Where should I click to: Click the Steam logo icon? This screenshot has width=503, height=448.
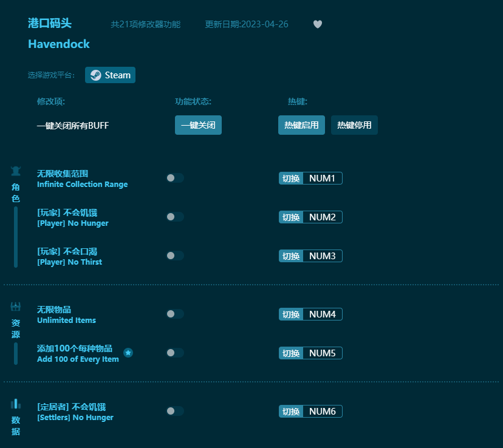[x=95, y=75]
